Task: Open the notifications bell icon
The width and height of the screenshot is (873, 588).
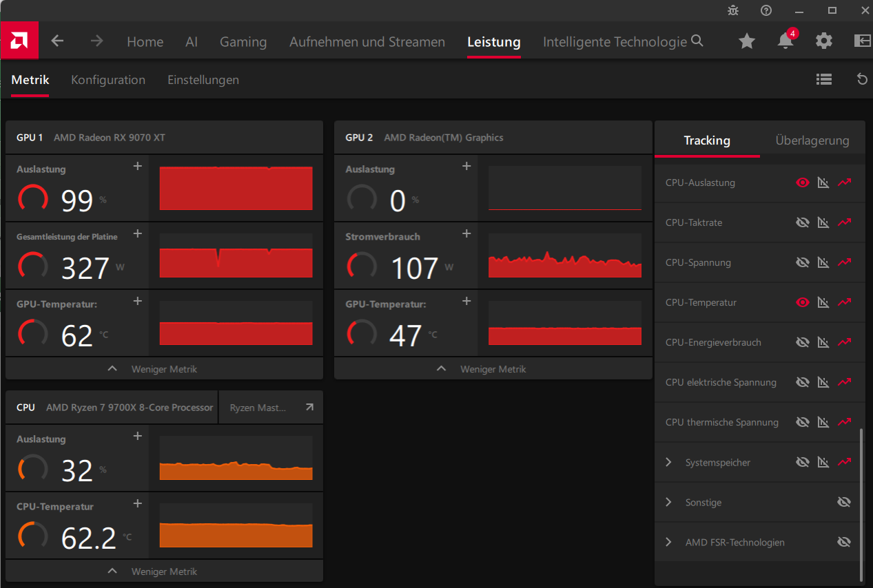Action: [785, 41]
